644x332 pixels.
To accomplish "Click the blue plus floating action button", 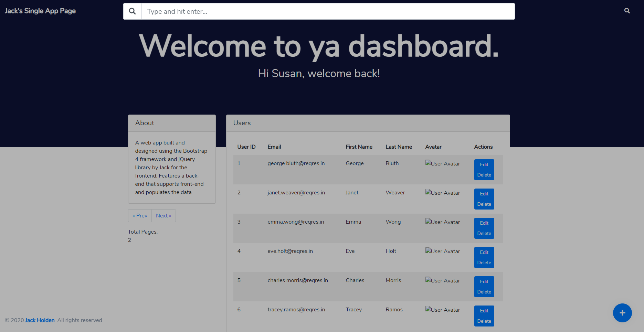I will point(622,313).
